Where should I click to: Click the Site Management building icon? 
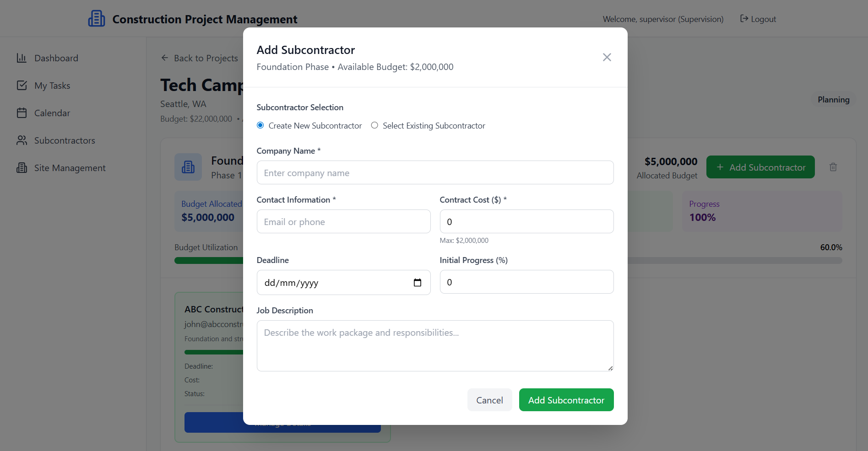pos(22,168)
